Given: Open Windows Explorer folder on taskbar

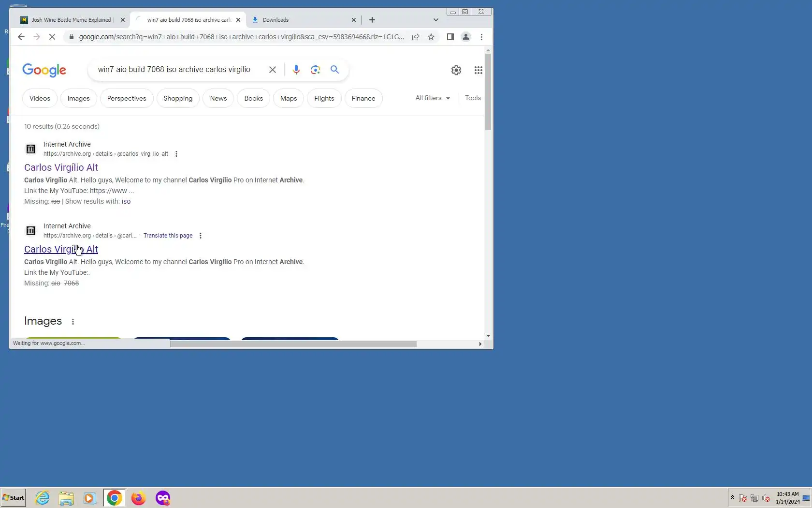Looking at the screenshot, I should (x=66, y=498).
